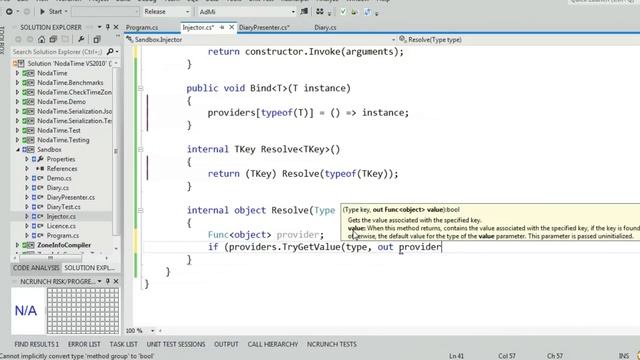The height and width of the screenshot is (360, 640).
Task: Switch to the Diary.cs tab
Action: point(325,27)
